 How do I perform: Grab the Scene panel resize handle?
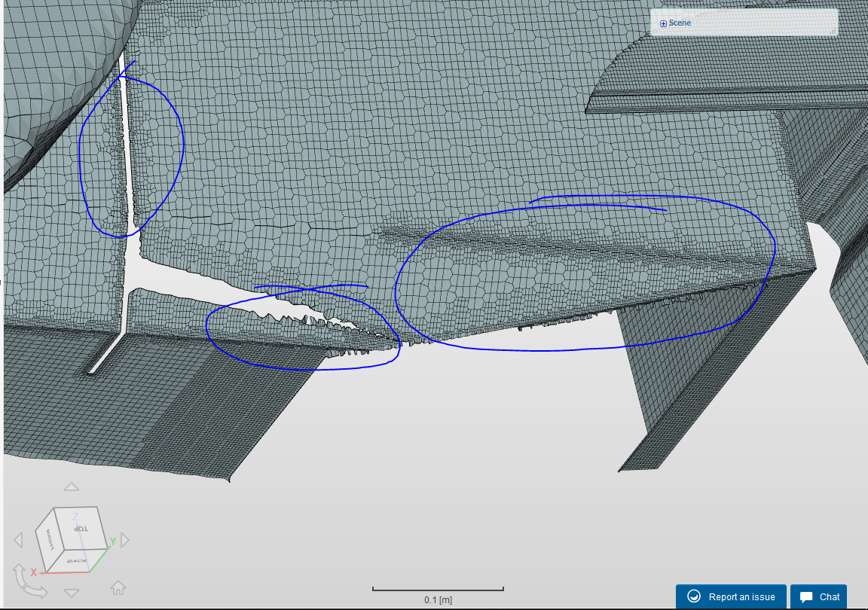(833, 31)
